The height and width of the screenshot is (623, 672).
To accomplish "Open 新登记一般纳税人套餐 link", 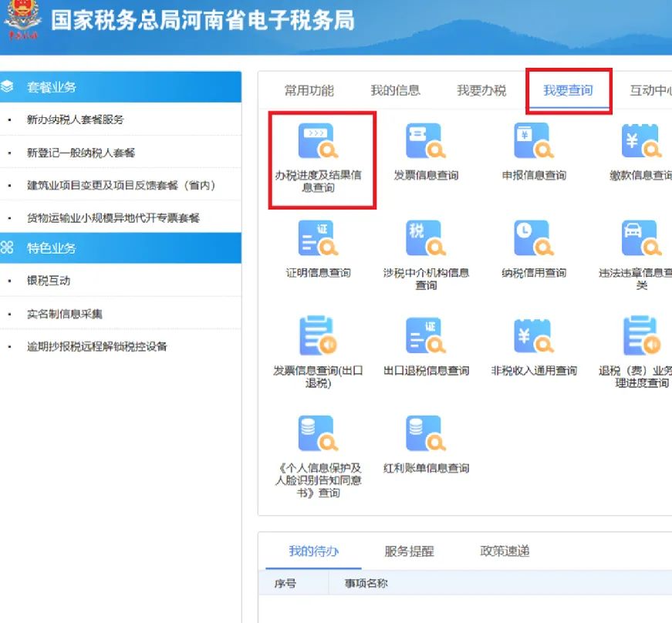I will click(80, 153).
